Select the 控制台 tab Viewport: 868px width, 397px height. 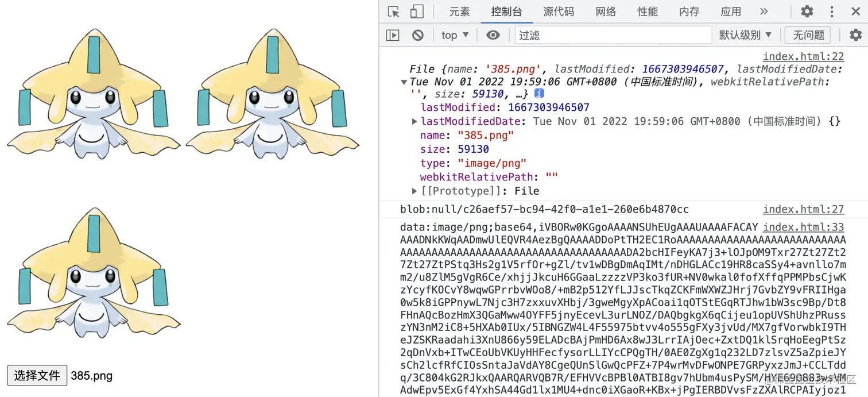[506, 11]
